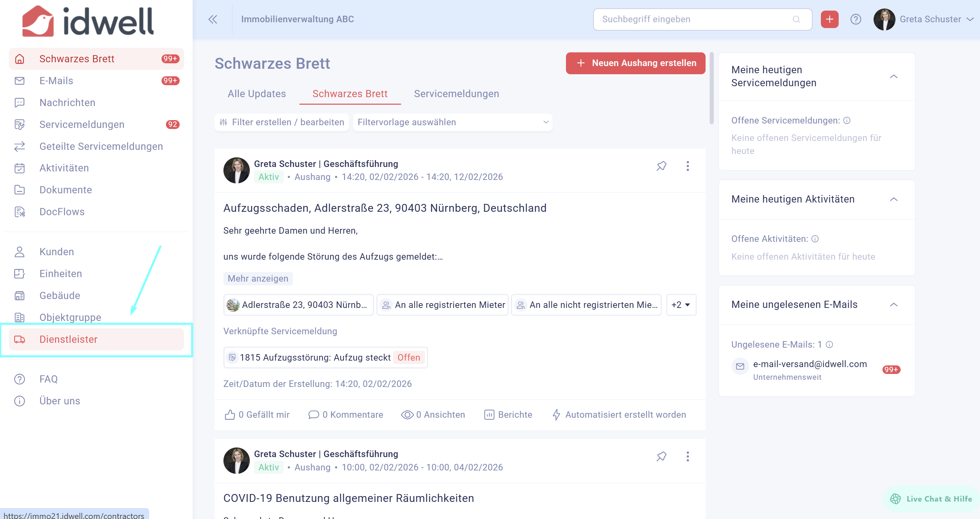Screen dimensions: 980x519
Task: Open Dienstleister in sidebar
Action: click(x=68, y=339)
